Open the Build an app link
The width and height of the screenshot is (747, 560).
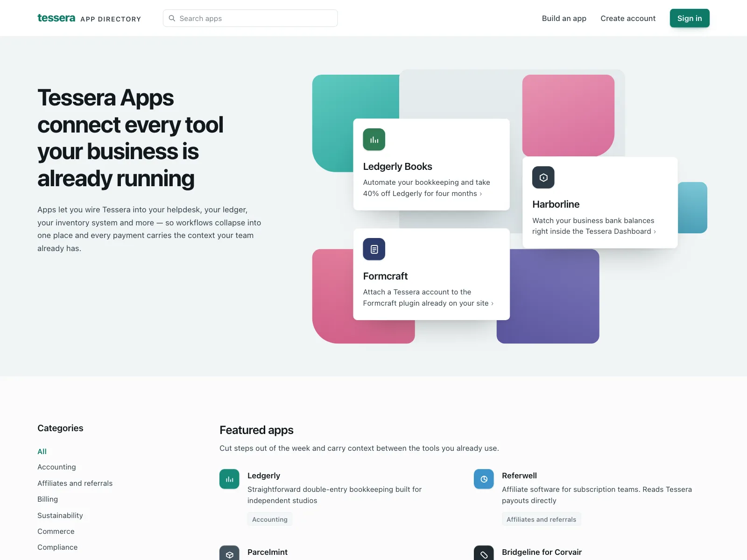click(564, 18)
